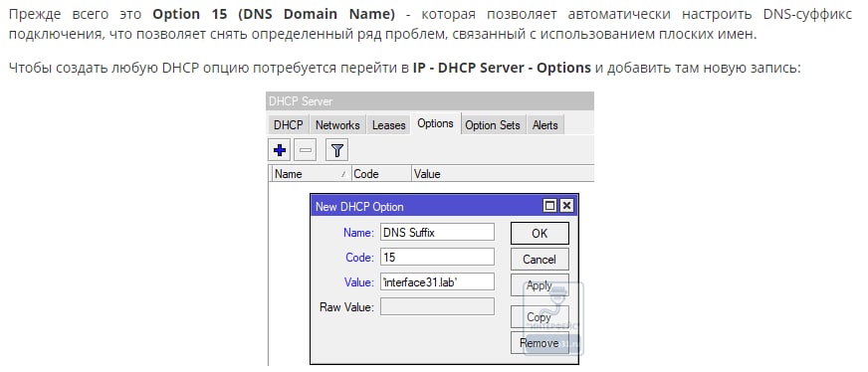Go to the Alerts tab

click(545, 125)
